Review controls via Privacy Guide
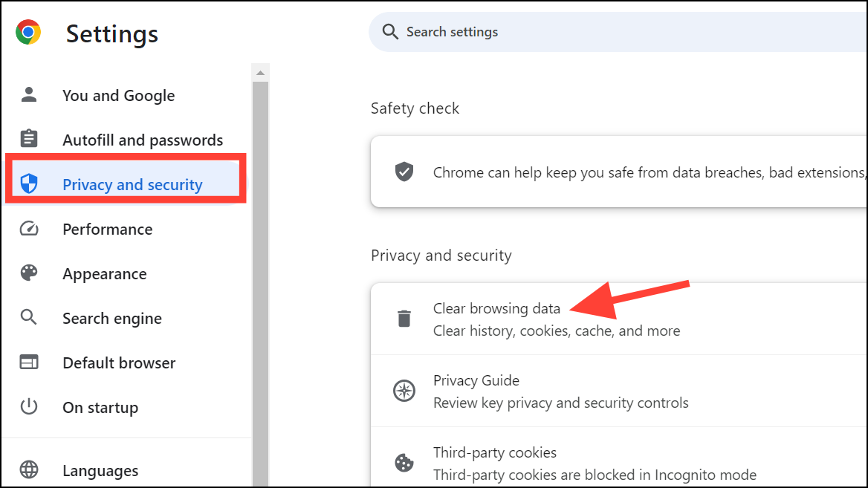This screenshot has width=868, height=488. coord(476,380)
